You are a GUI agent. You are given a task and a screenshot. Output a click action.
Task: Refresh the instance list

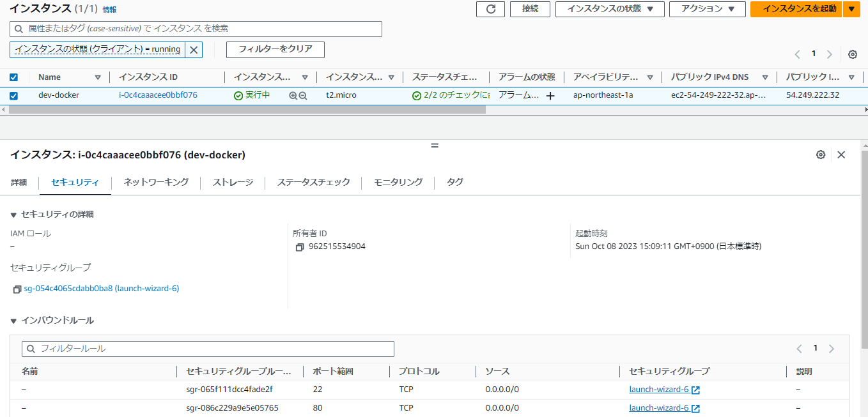pos(490,9)
